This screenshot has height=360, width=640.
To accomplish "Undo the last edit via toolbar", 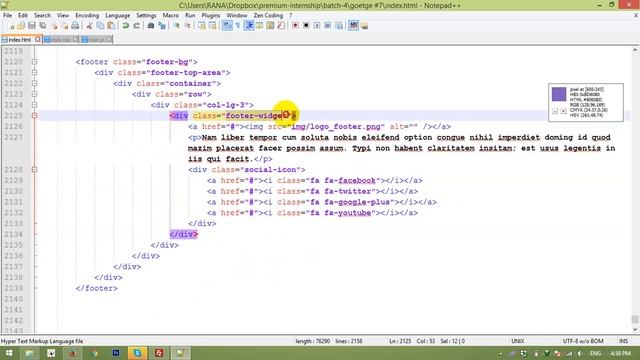I will coord(126,26).
